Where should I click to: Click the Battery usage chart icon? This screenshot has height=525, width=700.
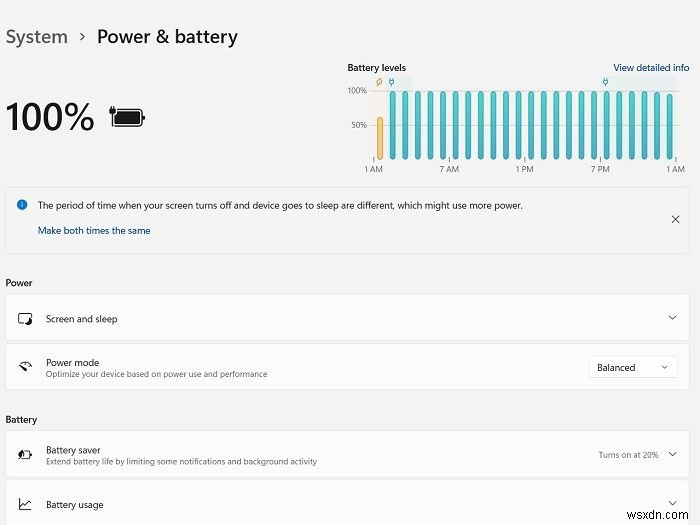point(25,505)
